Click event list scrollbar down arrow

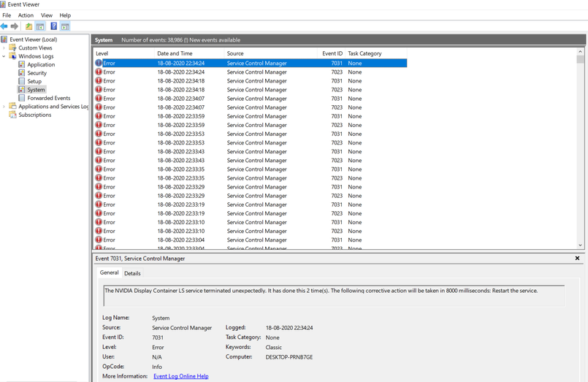click(580, 245)
